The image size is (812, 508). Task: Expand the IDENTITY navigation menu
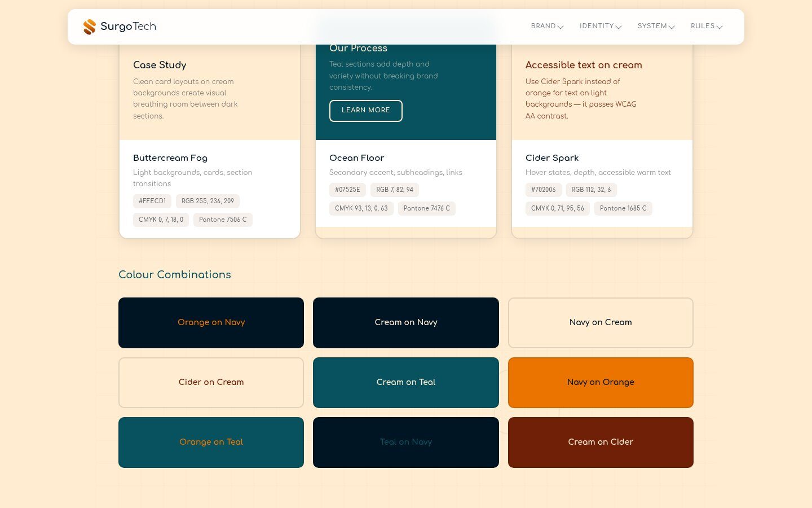click(601, 27)
